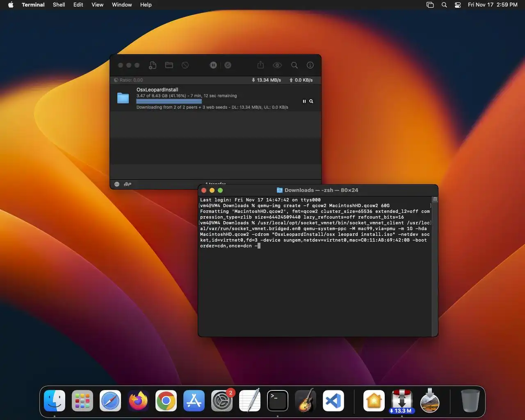Zoom Terminal window with green button
This screenshot has width=525, height=420.
[x=220, y=190]
